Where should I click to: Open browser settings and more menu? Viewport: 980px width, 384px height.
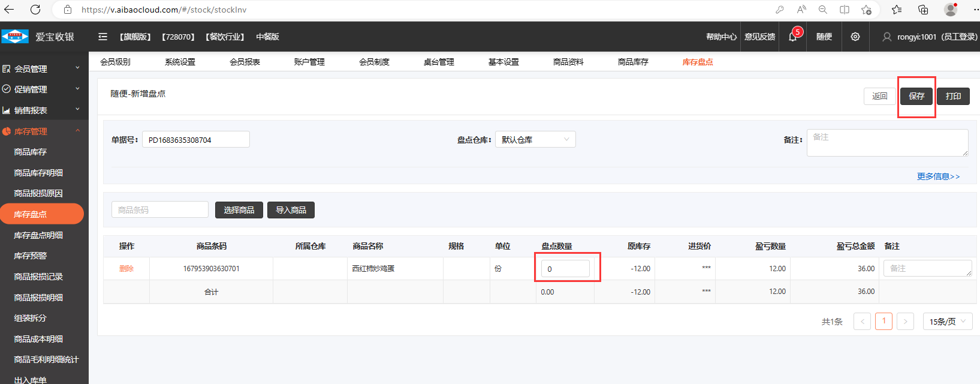click(976, 10)
